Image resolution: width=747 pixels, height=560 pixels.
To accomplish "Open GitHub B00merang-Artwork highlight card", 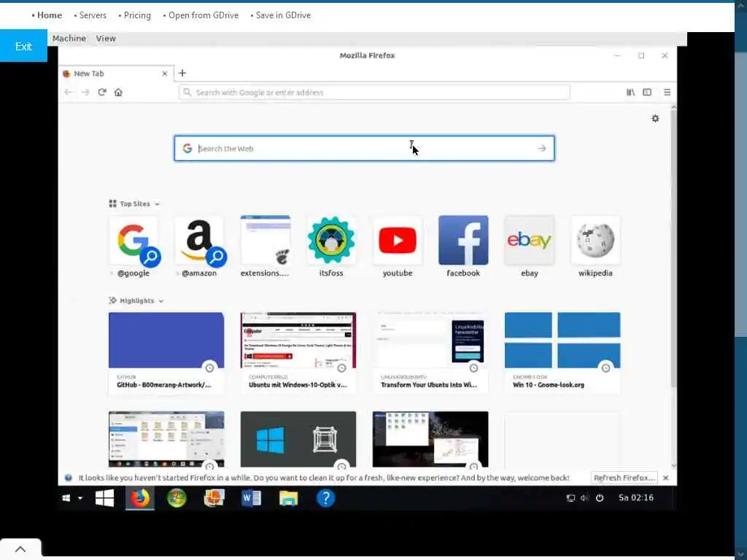I will (166, 353).
